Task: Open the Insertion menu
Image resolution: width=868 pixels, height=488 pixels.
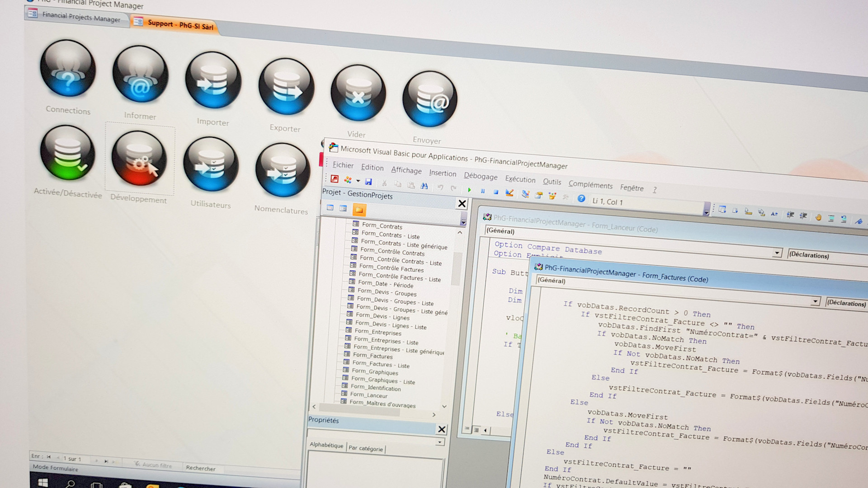Action: click(x=442, y=173)
